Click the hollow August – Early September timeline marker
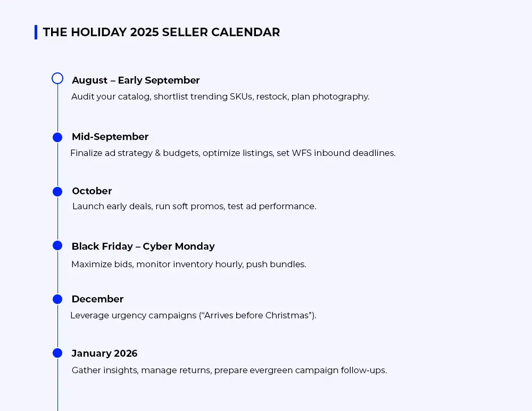 57,79
